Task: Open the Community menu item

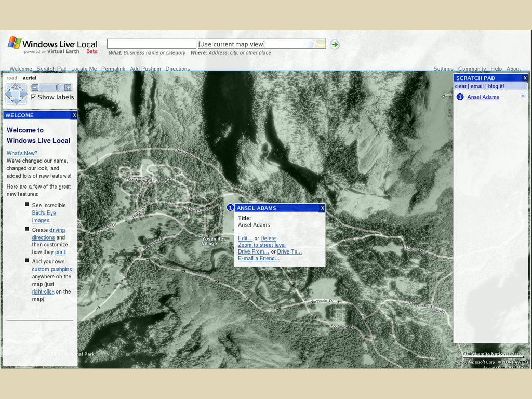Action: point(472,69)
